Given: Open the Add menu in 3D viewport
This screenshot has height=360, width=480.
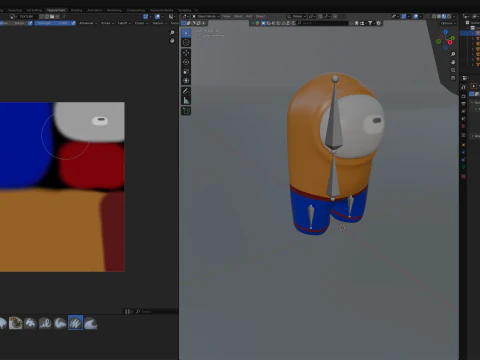Looking at the screenshot, I should tap(249, 16).
